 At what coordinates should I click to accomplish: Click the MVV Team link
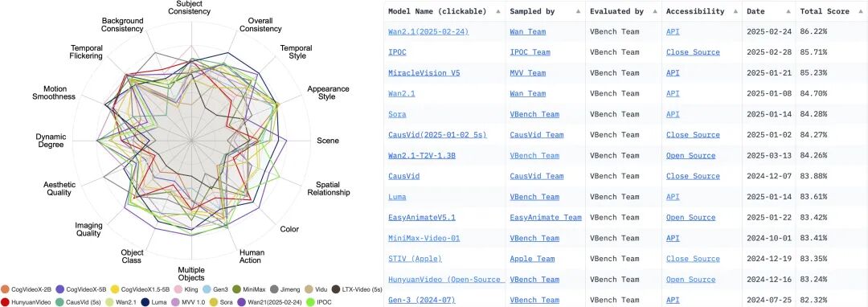point(527,72)
